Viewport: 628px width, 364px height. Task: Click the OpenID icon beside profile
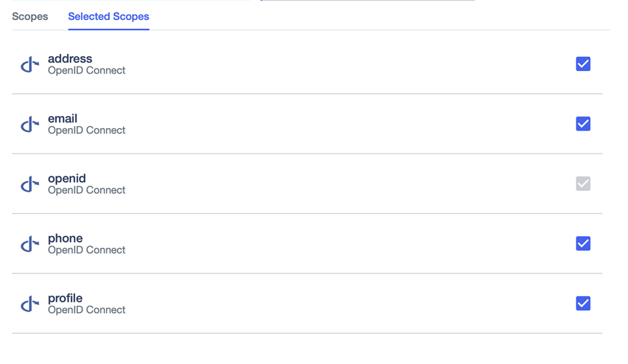30,304
